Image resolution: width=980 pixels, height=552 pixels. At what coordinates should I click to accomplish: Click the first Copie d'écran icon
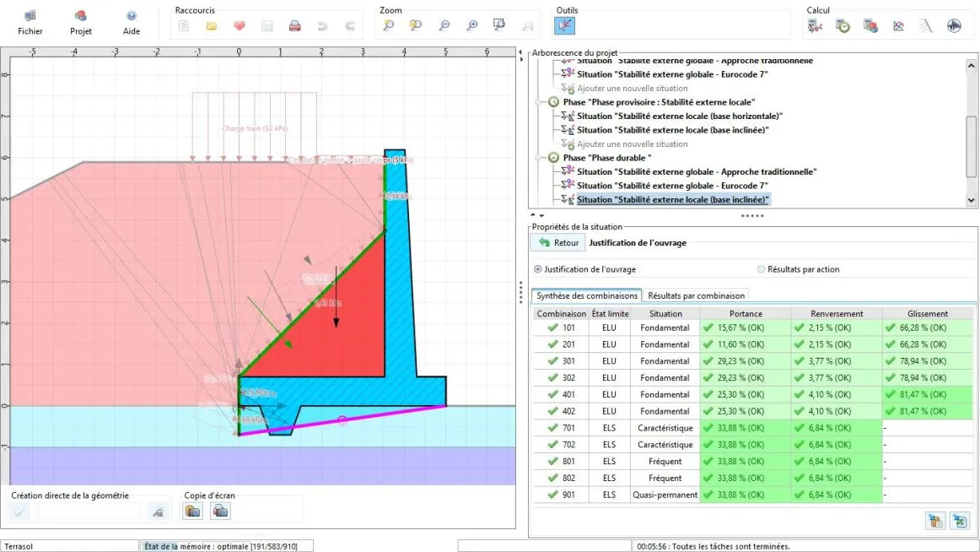[x=193, y=510]
